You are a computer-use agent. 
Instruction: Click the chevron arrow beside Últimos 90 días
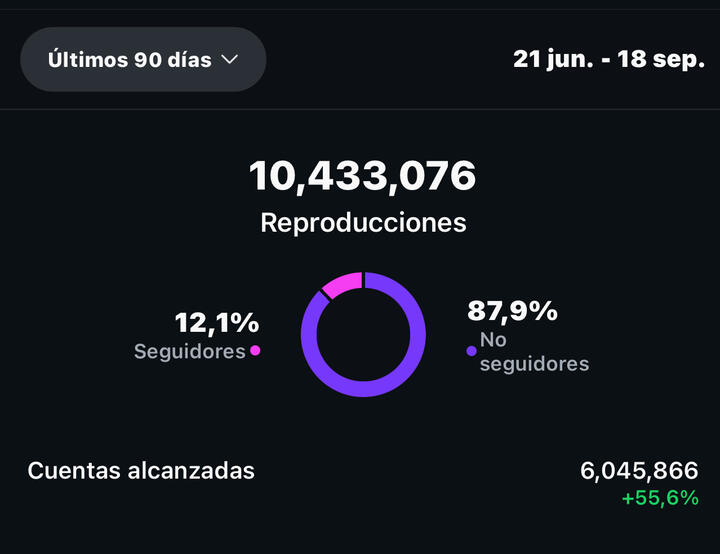[x=229, y=59]
